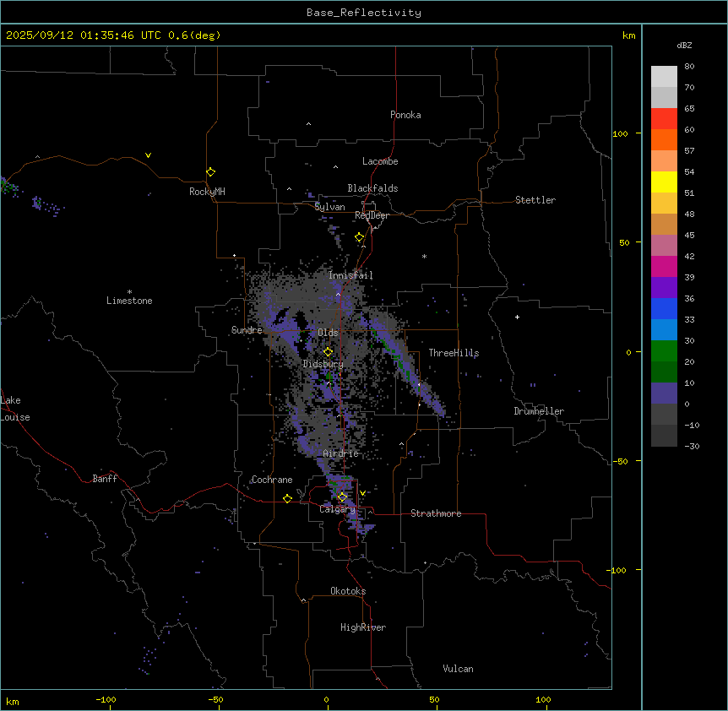Click the asterisk marker east of RedDeer
The height and width of the screenshot is (711, 728).
424,256
